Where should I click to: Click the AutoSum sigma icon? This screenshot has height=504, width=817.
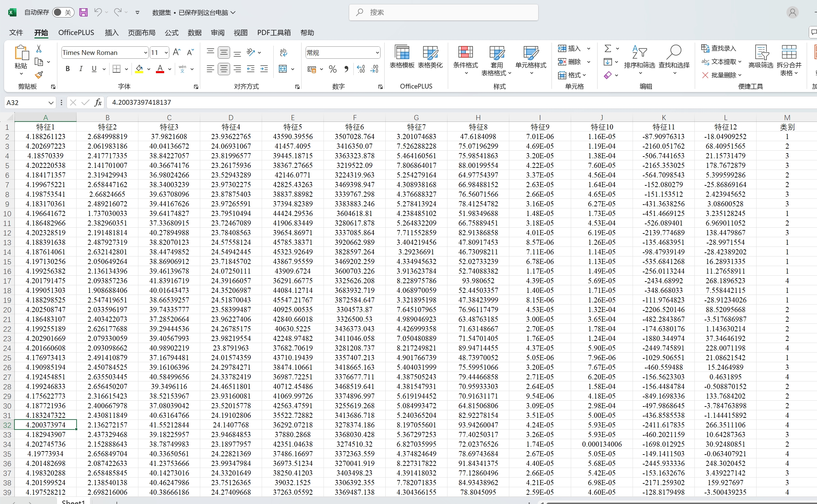pyautogui.click(x=608, y=48)
